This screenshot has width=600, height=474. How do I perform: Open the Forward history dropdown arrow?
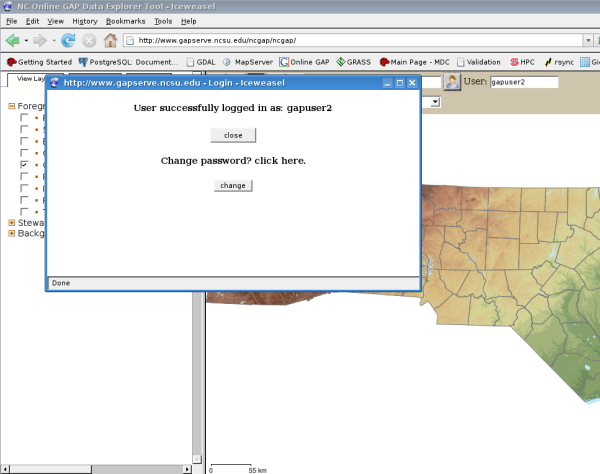pyautogui.click(x=54, y=40)
